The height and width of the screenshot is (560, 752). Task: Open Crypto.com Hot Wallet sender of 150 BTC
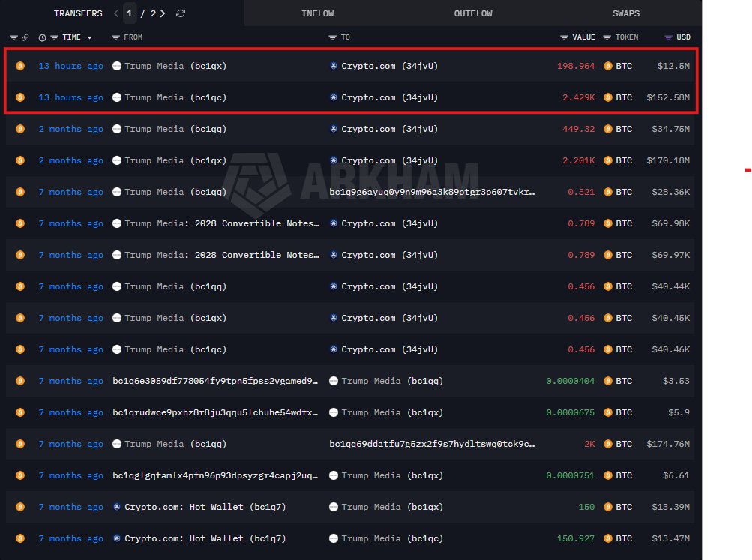click(199, 507)
